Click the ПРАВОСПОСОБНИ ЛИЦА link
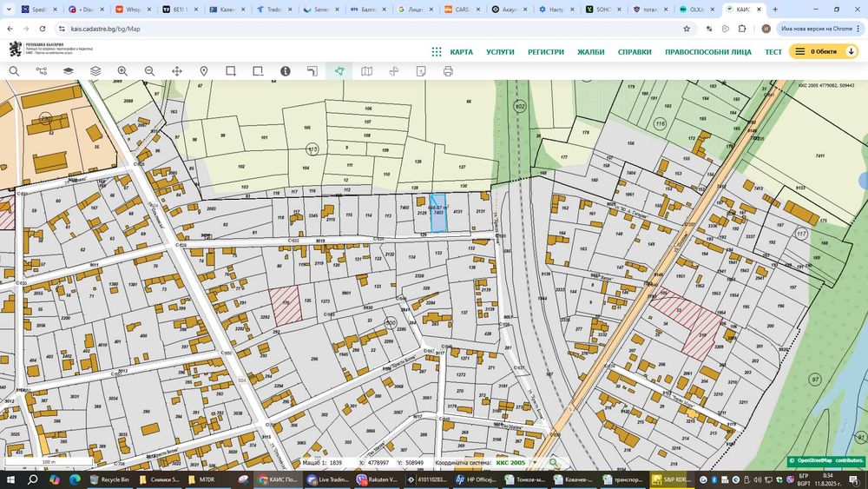 pos(708,52)
